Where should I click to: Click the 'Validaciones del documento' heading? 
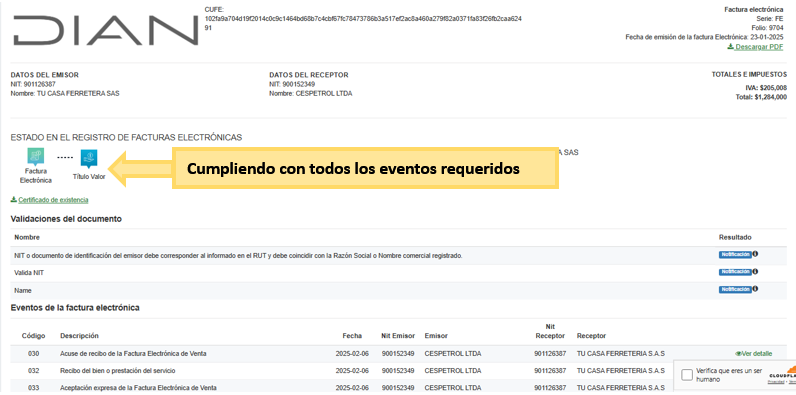pos(66,219)
